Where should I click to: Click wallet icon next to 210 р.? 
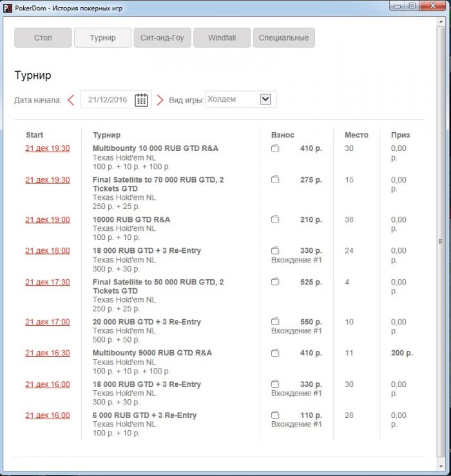click(x=275, y=219)
